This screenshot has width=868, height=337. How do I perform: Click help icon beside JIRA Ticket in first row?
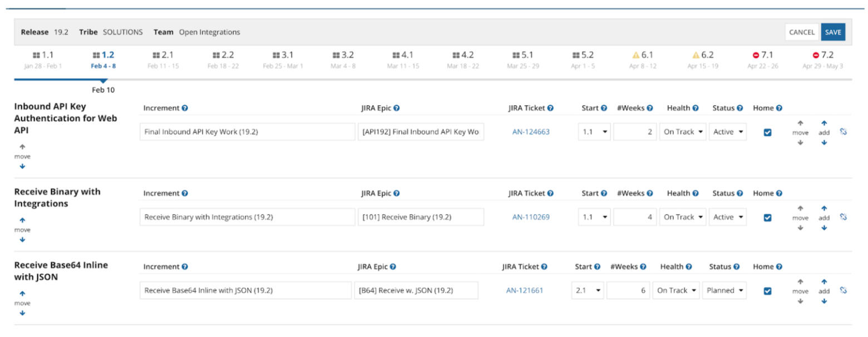click(550, 108)
